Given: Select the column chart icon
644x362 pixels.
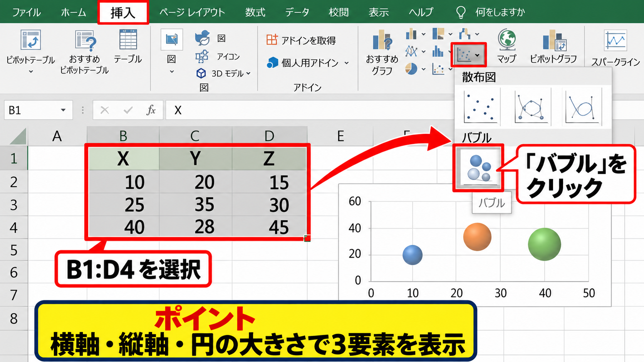Looking at the screenshot, I should pyautogui.click(x=411, y=34).
